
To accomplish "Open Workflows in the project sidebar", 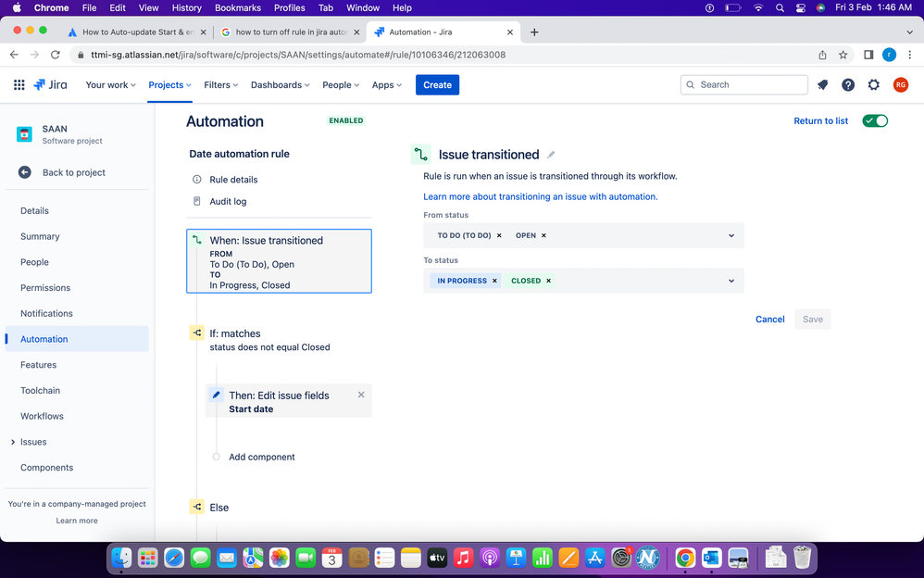I will pos(42,416).
